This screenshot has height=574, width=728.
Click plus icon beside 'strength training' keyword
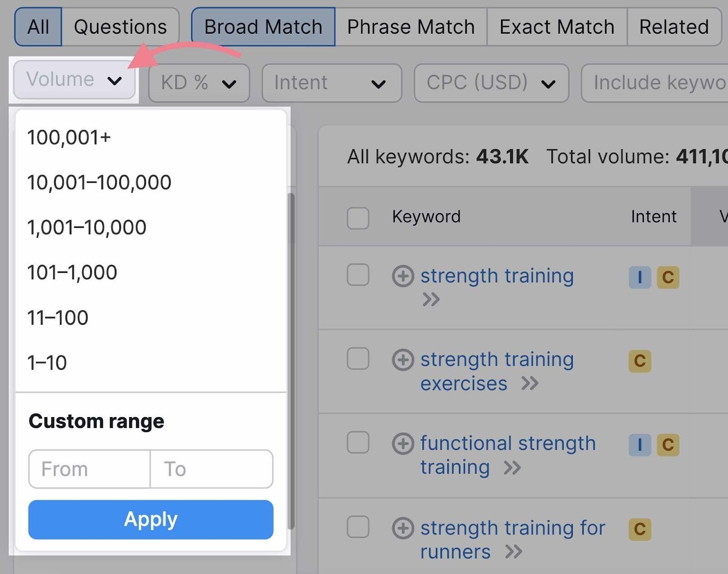403,276
